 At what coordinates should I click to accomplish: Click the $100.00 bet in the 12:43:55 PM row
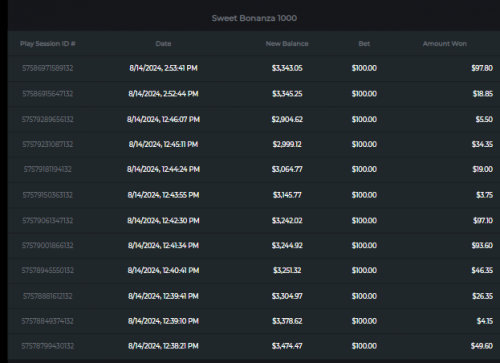pyautogui.click(x=364, y=195)
